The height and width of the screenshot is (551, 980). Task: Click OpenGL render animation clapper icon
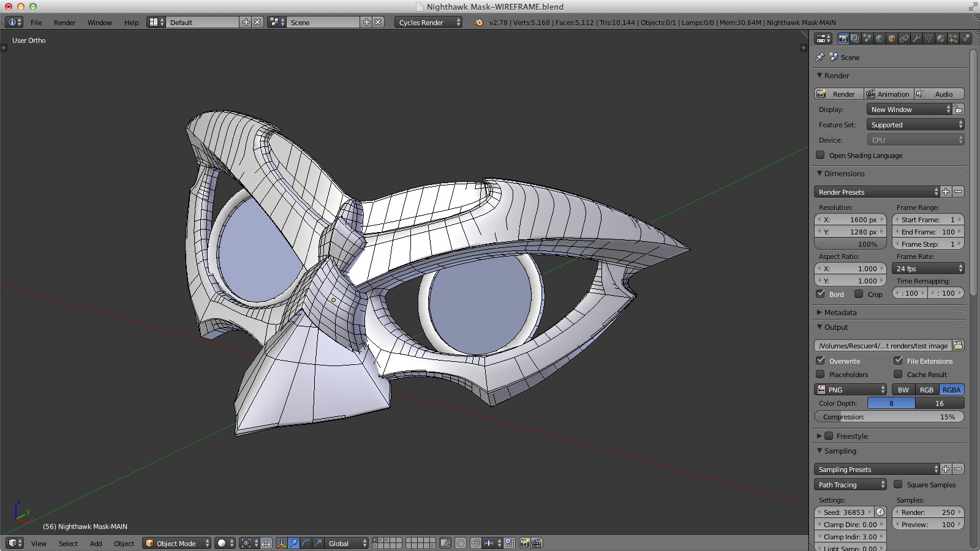[x=537, y=543]
